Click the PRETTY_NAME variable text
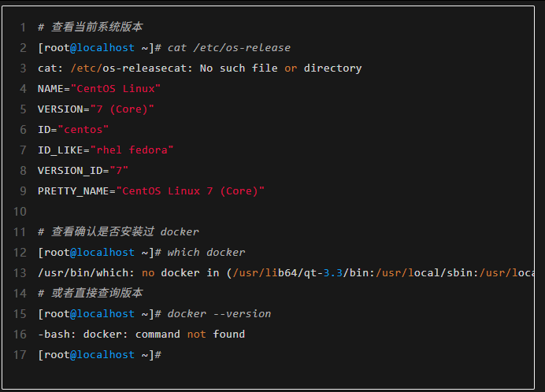The width and height of the screenshot is (545, 392). click(x=73, y=191)
